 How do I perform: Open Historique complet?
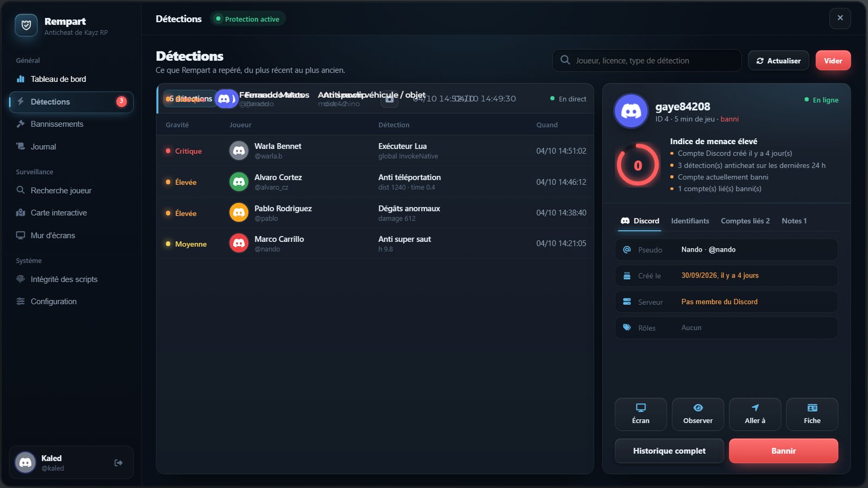[x=669, y=451]
